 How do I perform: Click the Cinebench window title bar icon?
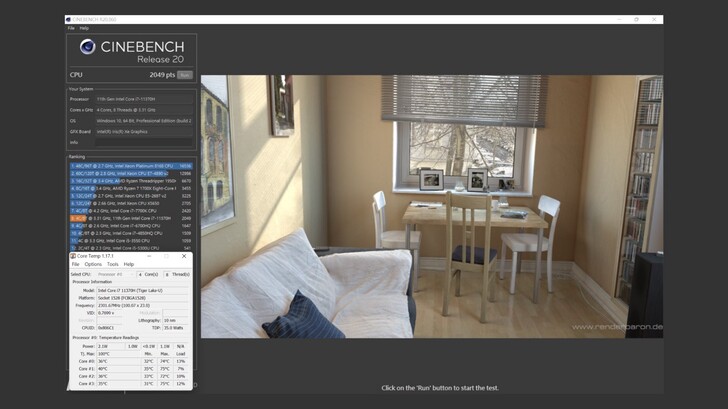point(69,19)
